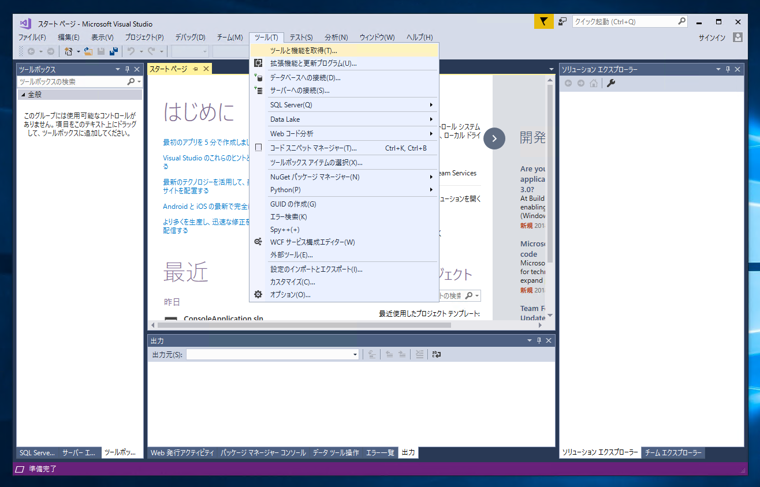Viewport: 760px width, 487px height.
Task: Open the Undo history dropdown arrow
Action: pos(141,51)
